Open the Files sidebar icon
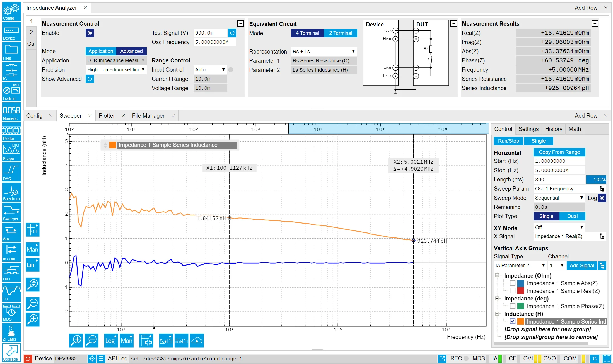This screenshot has width=613, height=364. (11, 52)
